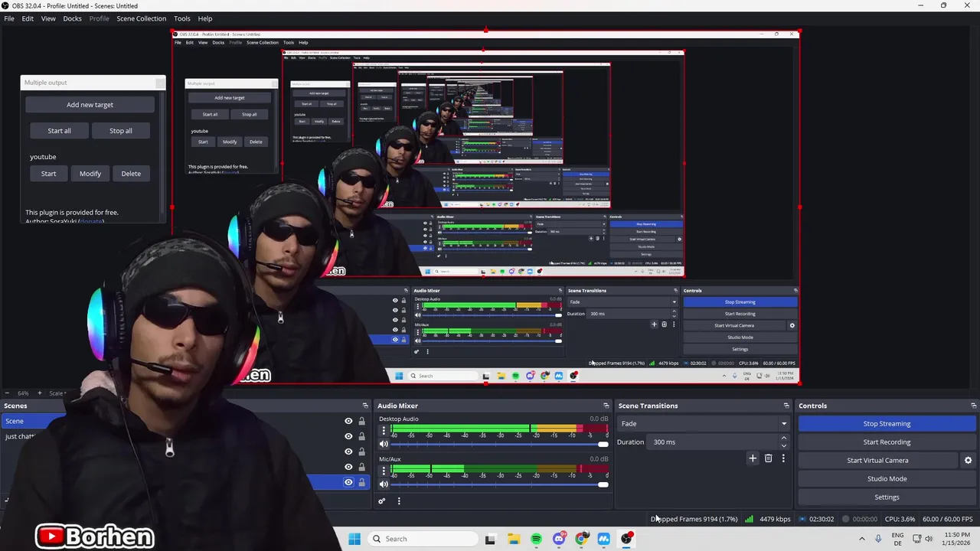Open the Scene Collection menu
The height and width of the screenshot is (551, 980).
coord(141,18)
